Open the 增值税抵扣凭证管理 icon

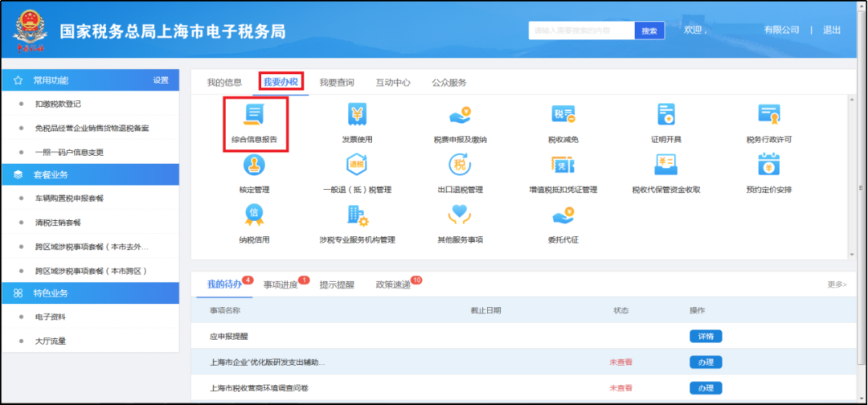[x=563, y=164]
